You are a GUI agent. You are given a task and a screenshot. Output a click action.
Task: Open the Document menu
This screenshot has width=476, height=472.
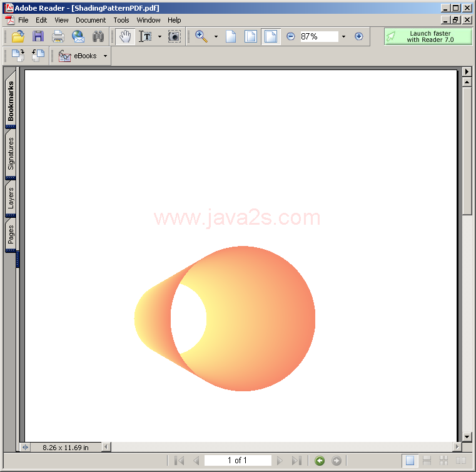click(x=91, y=20)
